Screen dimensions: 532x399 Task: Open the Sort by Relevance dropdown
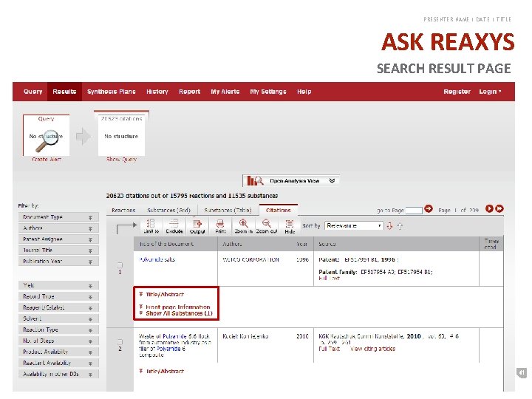(354, 225)
